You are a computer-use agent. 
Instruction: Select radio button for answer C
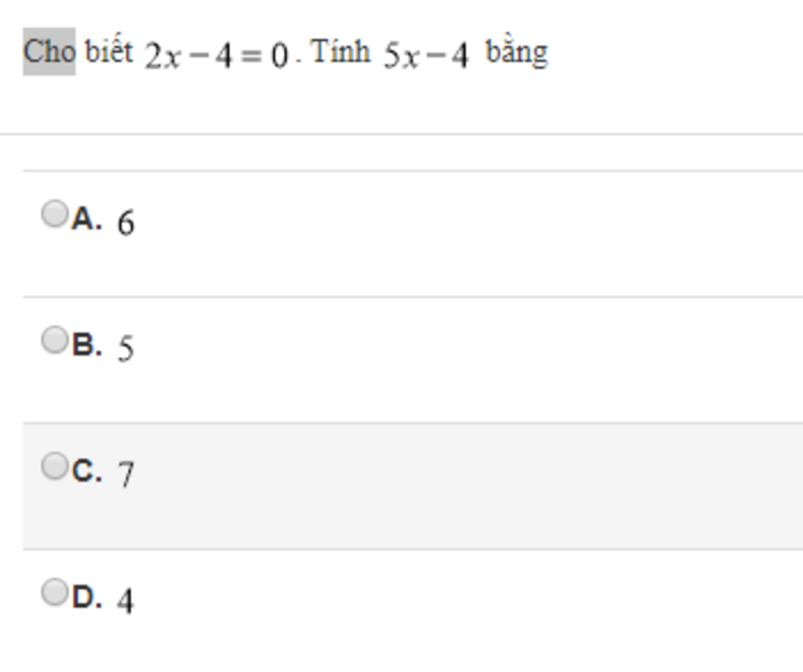pyautogui.click(x=54, y=466)
